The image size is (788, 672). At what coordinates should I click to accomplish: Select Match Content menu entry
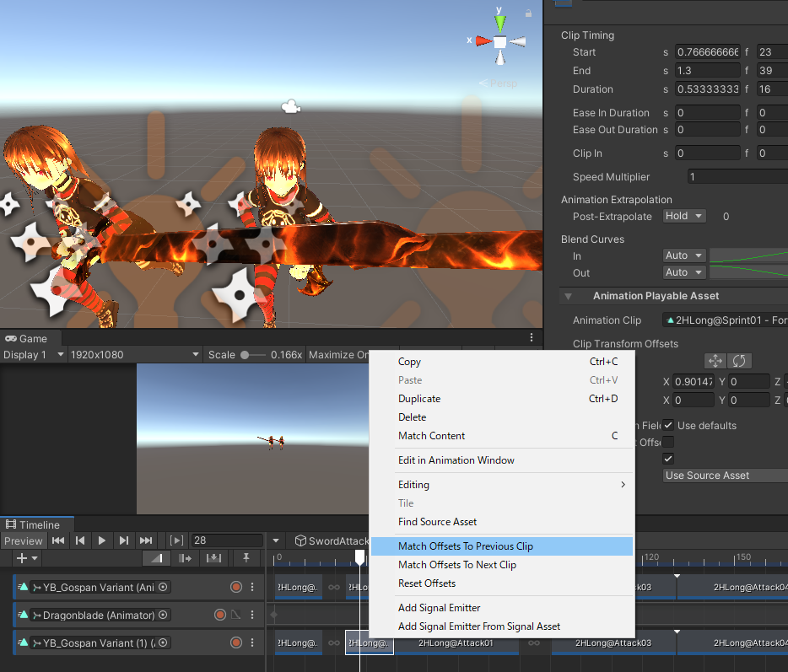[x=501, y=436]
